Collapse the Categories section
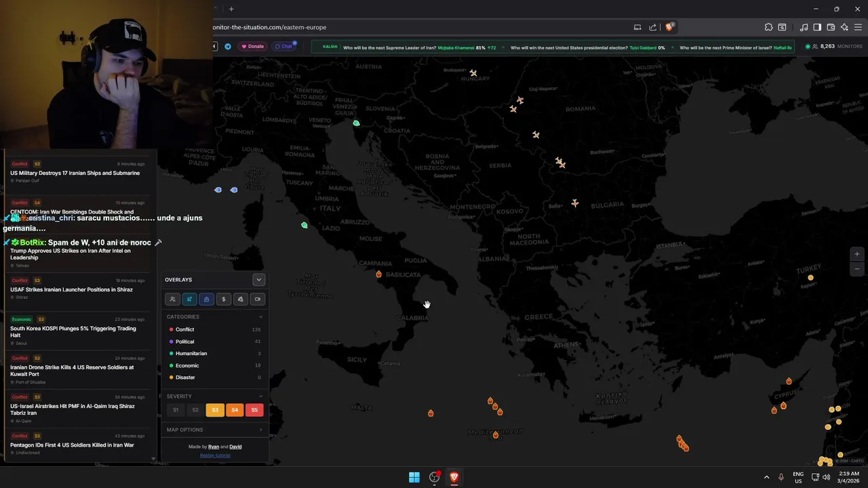The width and height of the screenshot is (868, 488). tap(214, 317)
